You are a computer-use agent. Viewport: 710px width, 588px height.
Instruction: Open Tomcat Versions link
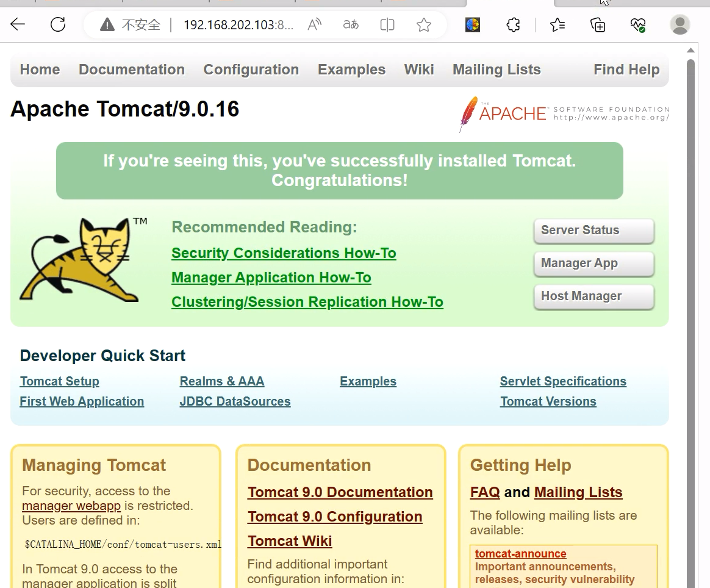548,401
